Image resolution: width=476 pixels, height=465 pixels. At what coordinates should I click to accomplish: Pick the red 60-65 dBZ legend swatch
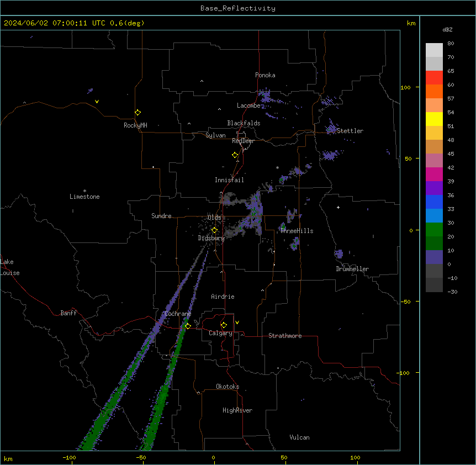point(434,78)
